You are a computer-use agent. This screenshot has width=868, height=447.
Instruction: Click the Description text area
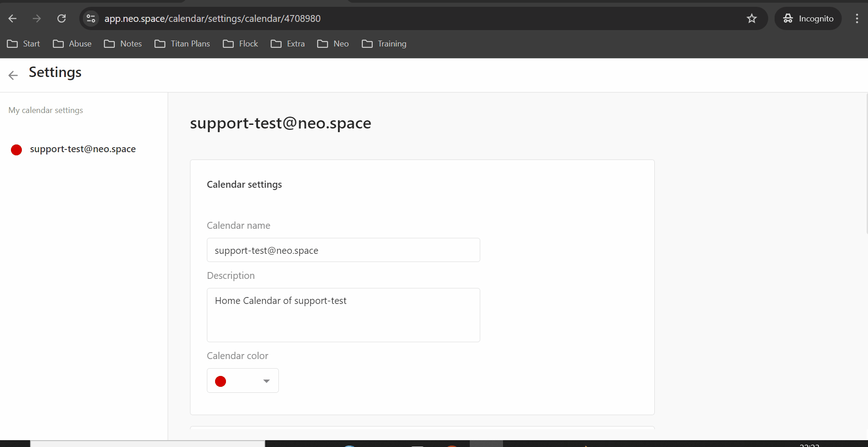(343, 315)
